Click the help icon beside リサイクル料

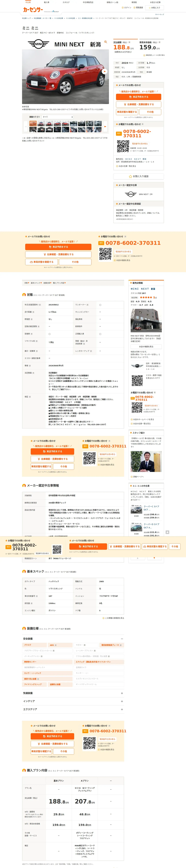[x=37, y=341]
